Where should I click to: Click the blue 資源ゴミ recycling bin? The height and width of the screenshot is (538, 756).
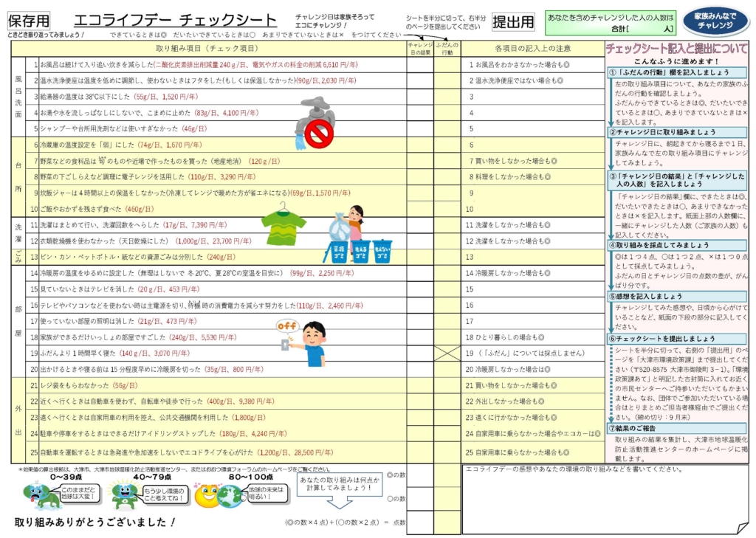[x=338, y=252]
